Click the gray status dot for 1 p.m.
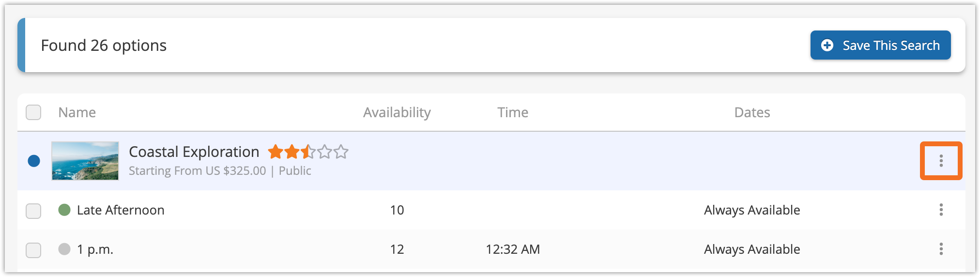This screenshot has height=277, width=980. pos(64,249)
